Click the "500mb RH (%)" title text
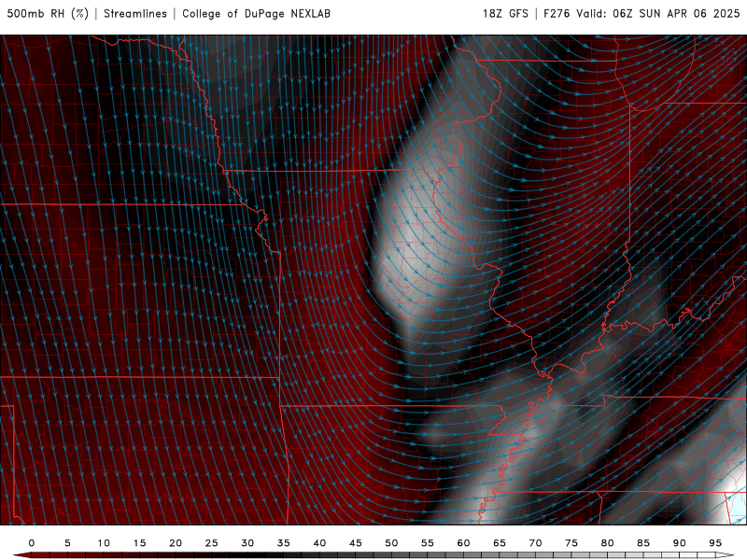This screenshot has height=560, width=747. coord(48,14)
